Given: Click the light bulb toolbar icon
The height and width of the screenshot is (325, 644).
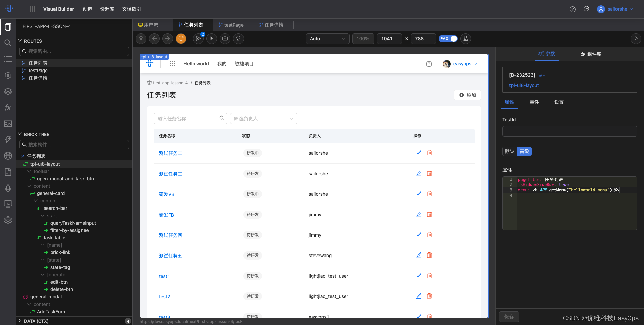Looking at the screenshot, I should click(x=238, y=38).
